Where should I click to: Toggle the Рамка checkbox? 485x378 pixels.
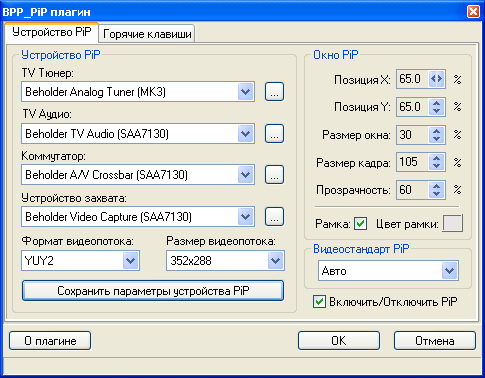coord(360,224)
